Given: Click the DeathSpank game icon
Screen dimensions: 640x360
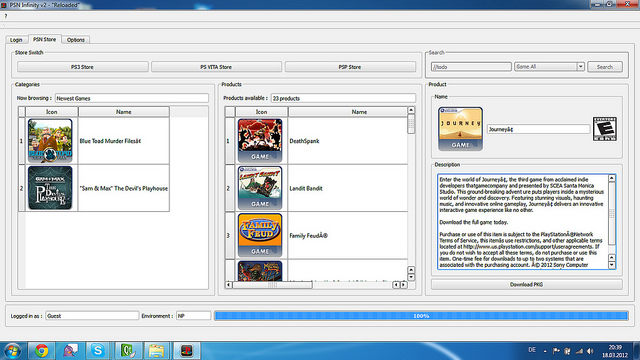Looking at the screenshot, I should pos(260,141).
